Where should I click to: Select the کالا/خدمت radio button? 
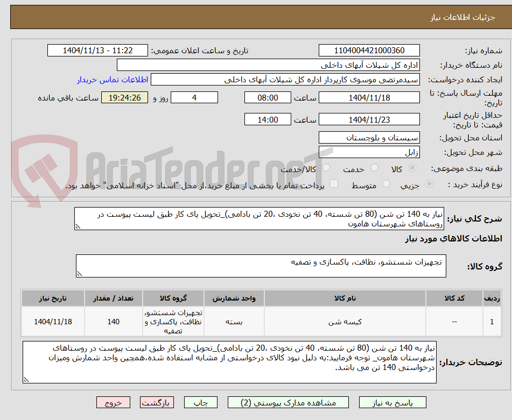click(x=326, y=168)
